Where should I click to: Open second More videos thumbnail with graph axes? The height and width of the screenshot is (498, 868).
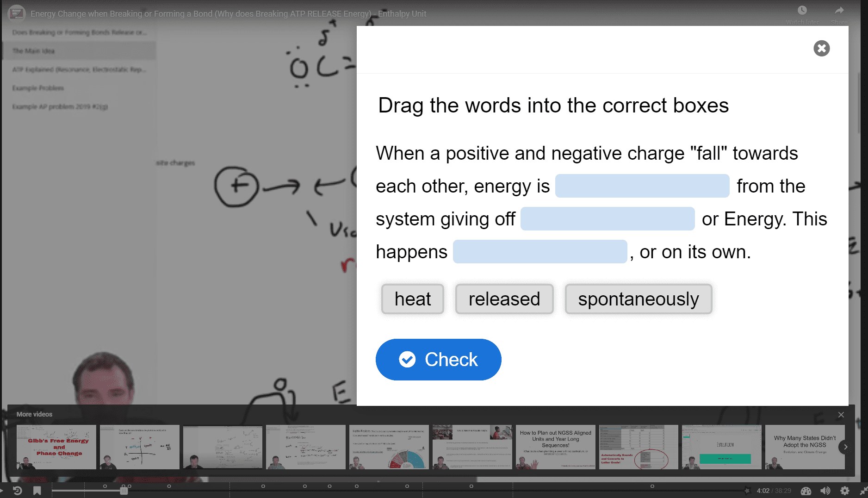click(x=140, y=447)
